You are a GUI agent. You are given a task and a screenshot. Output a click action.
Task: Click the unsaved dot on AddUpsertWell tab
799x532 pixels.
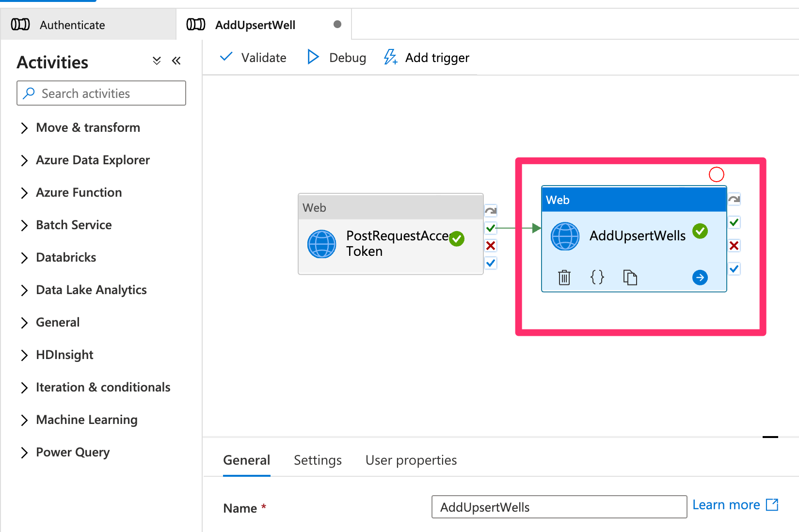point(337,24)
